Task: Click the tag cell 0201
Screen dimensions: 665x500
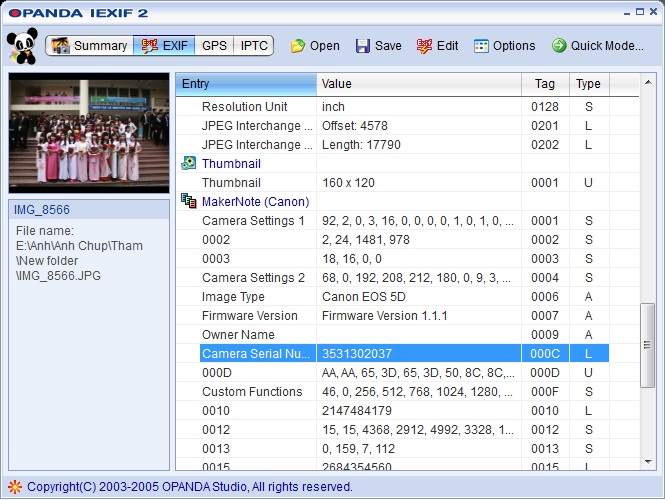Action: point(545,126)
